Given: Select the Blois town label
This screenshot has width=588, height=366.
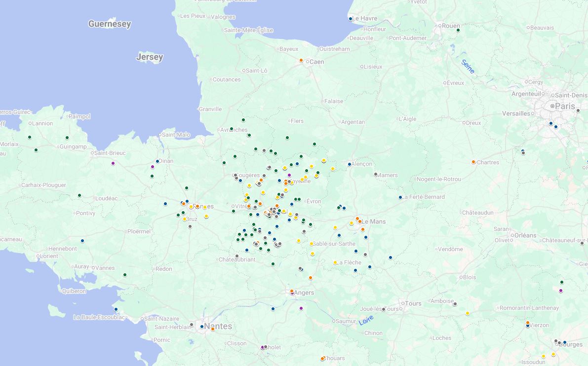Looking at the screenshot, I should coord(470,277).
